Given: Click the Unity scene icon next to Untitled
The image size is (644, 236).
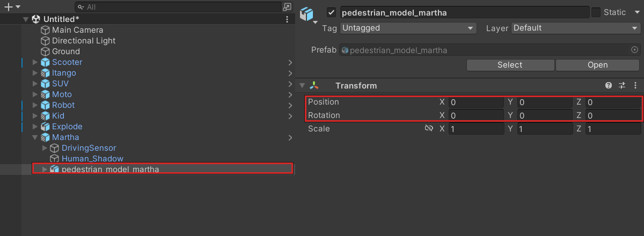Looking at the screenshot, I should [36, 19].
